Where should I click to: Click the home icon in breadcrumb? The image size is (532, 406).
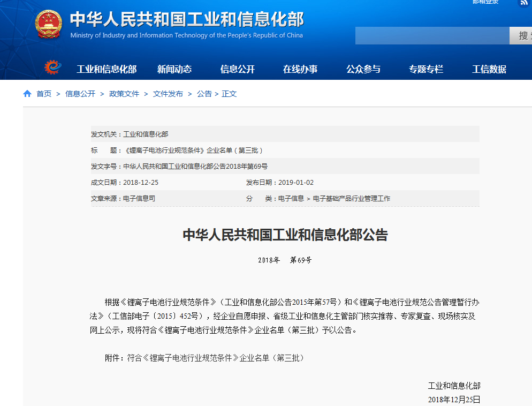[27, 94]
